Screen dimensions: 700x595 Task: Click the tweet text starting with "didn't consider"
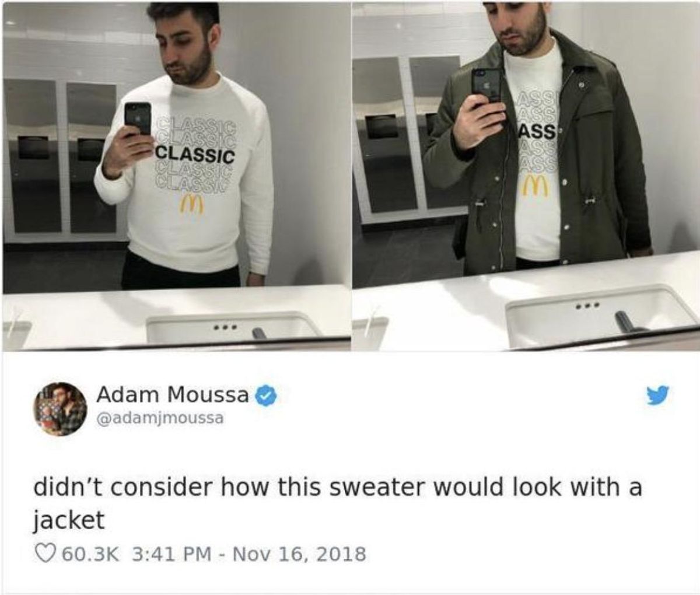336,502
